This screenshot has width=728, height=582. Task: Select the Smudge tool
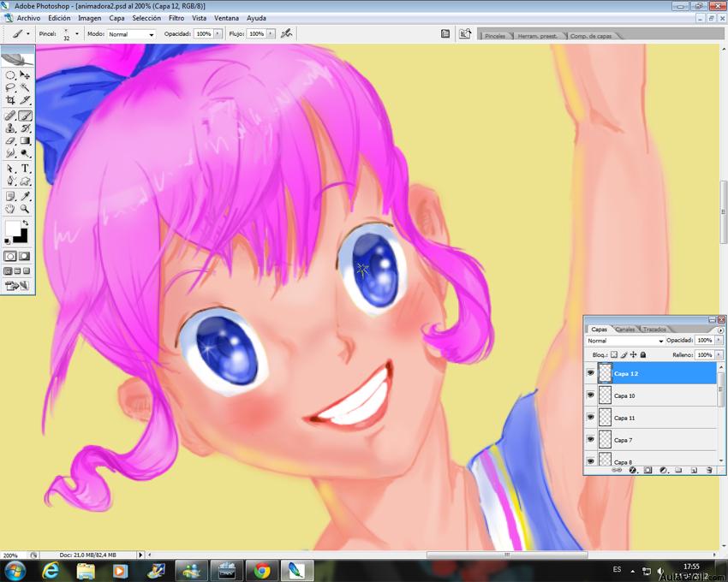[x=10, y=153]
